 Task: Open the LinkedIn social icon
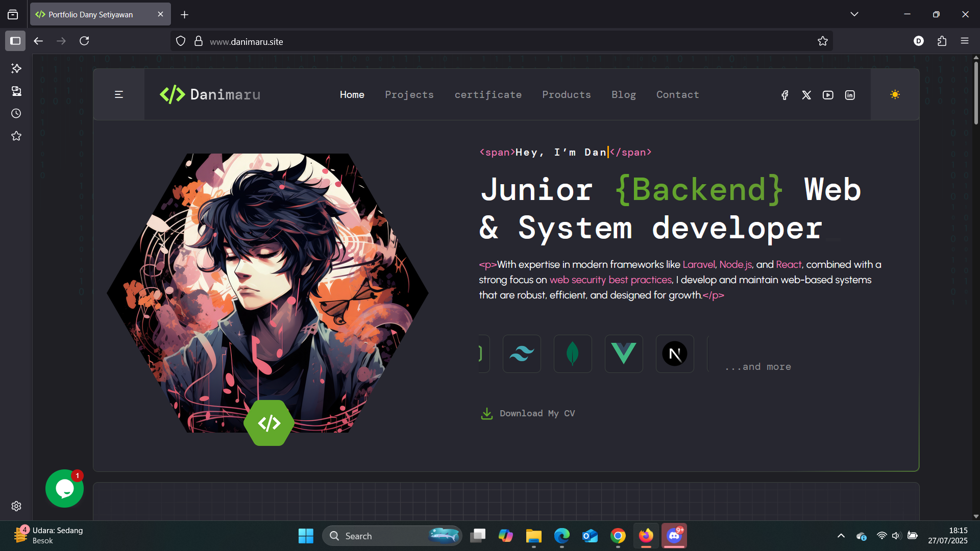[850, 95]
